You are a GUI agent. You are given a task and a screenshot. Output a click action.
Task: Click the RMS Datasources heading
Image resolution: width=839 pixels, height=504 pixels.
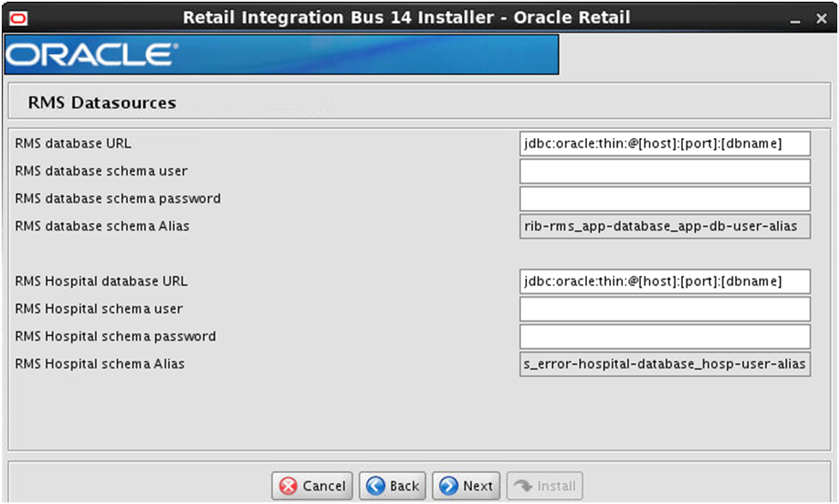102,102
